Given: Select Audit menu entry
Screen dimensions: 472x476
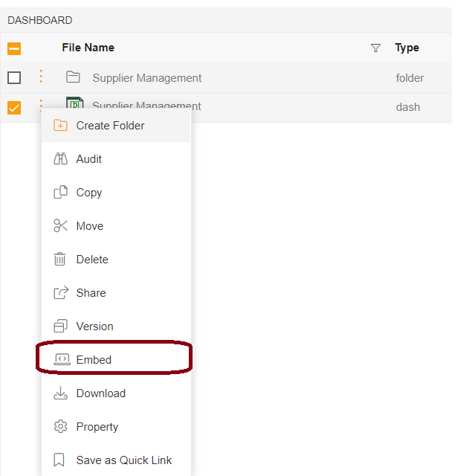Looking at the screenshot, I should pos(116,158).
